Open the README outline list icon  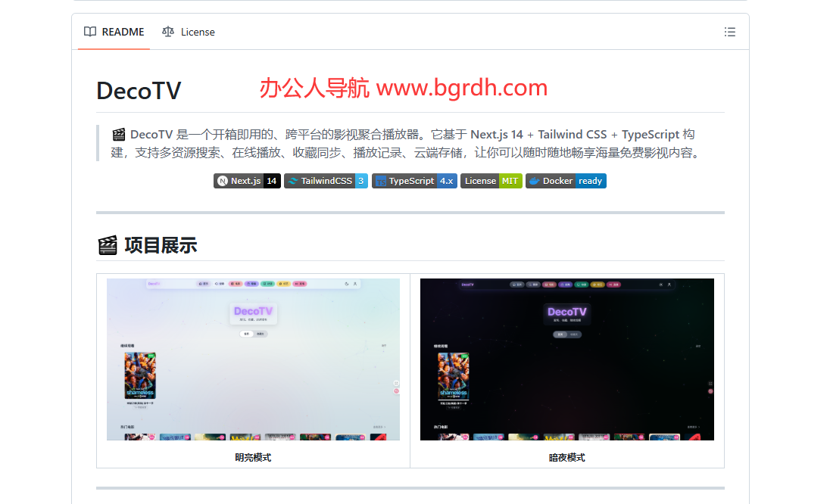click(729, 32)
